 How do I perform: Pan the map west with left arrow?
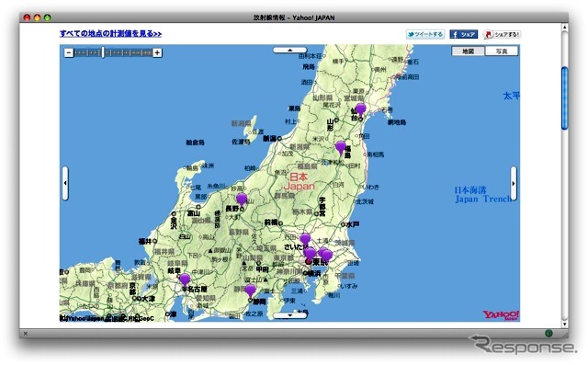(65, 183)
